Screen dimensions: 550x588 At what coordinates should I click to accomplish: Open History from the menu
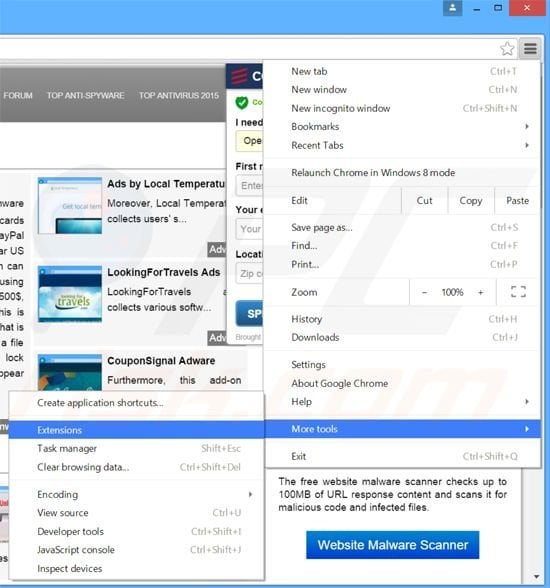point(402,319)
